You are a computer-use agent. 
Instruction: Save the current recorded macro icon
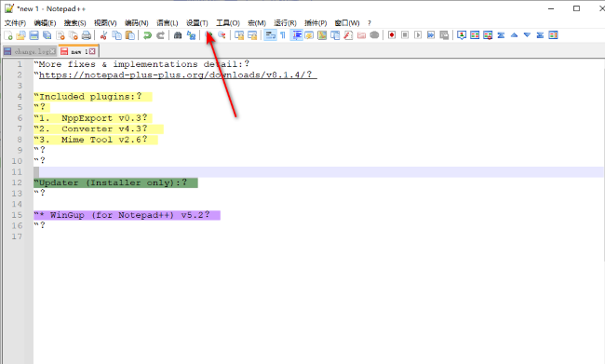click(x=444, y=35)
